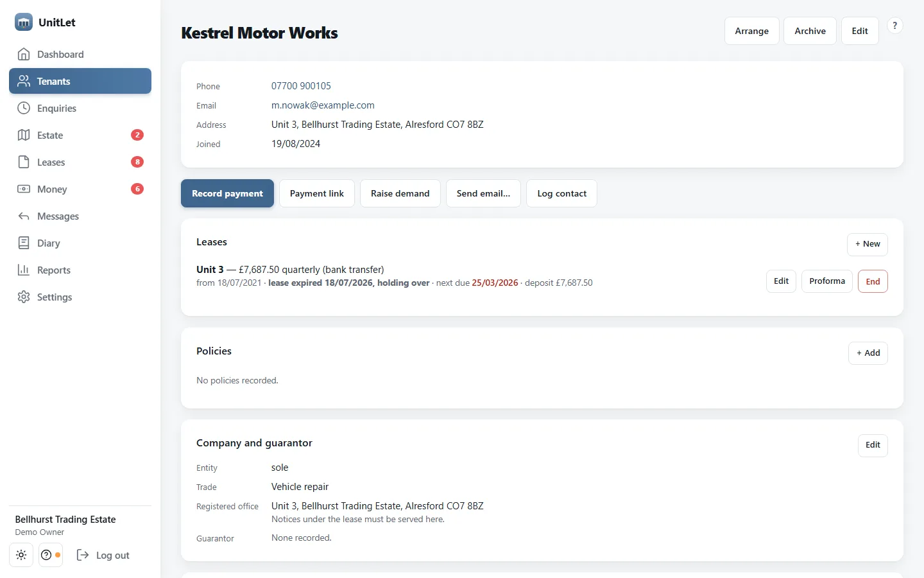
Task: Click the UnitLet brand name
Action: pos(57,22)
